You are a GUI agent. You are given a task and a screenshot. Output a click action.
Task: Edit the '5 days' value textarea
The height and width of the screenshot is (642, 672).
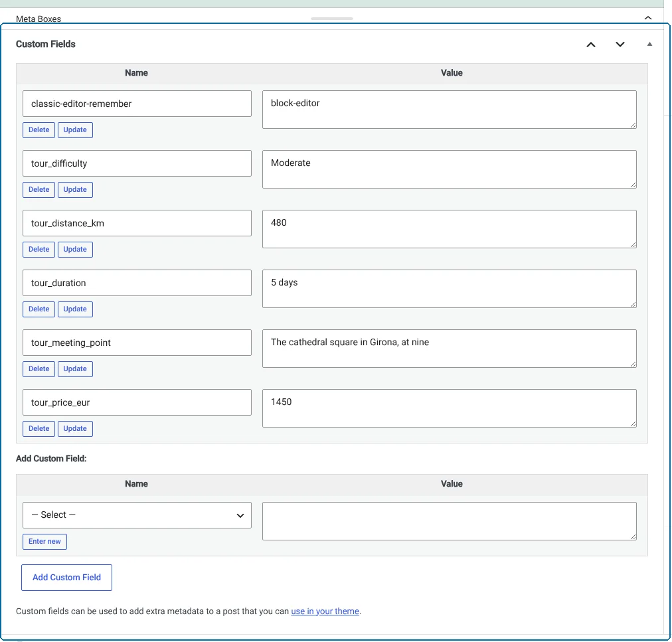click(449, 289)
